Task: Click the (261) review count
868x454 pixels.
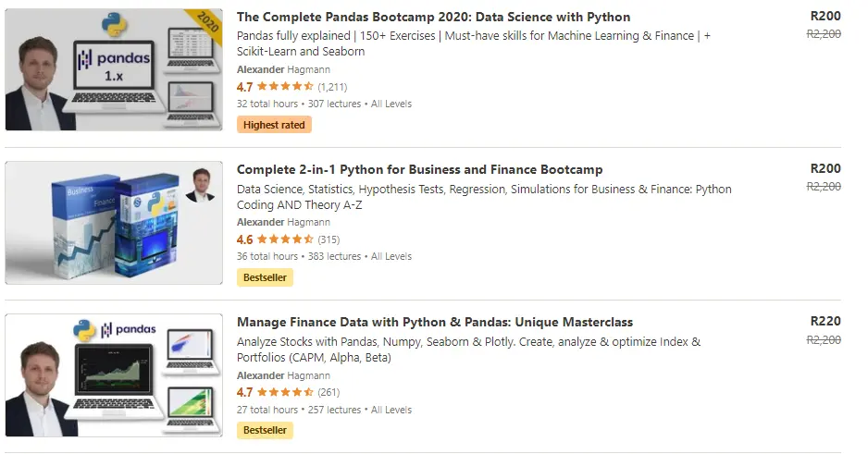Action: coord(329,392)
